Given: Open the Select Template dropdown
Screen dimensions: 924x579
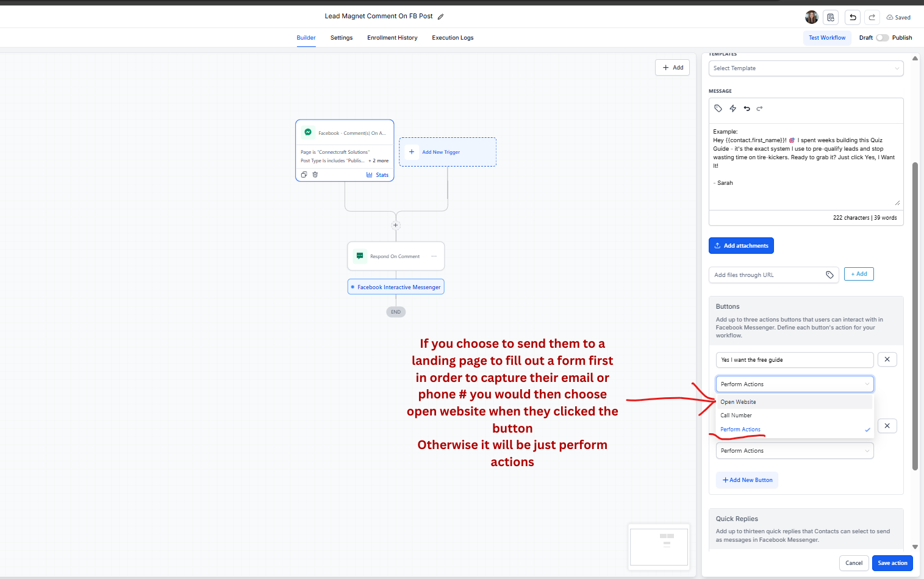Looking at the screenshot, I should pos(806,68).
